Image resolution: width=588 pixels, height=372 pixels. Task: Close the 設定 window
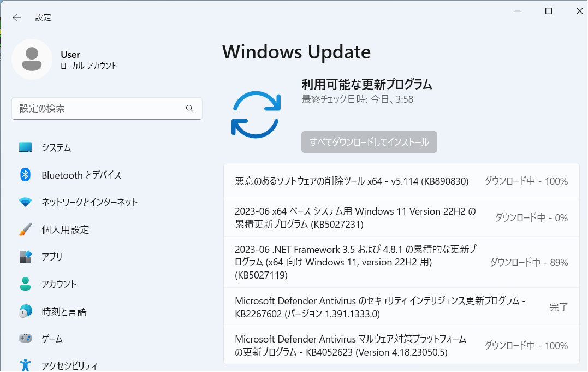579,11
